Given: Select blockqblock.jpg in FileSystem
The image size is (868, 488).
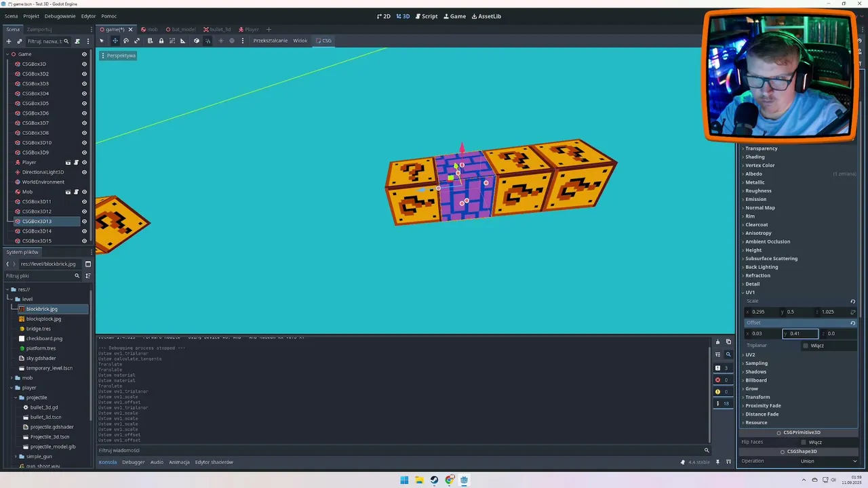Looking at the screenshot, I should [x=43, y=319].
